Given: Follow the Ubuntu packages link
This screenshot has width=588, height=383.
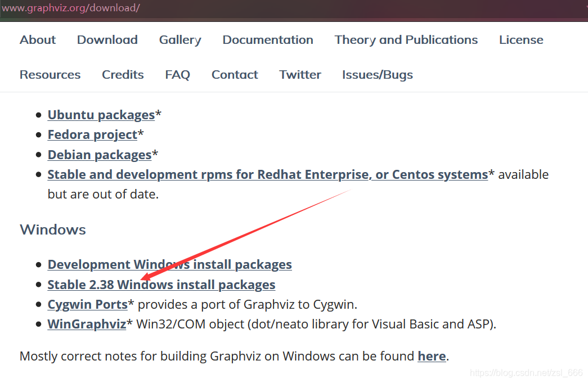Looking at the screenshot, I should coord(101,115).
